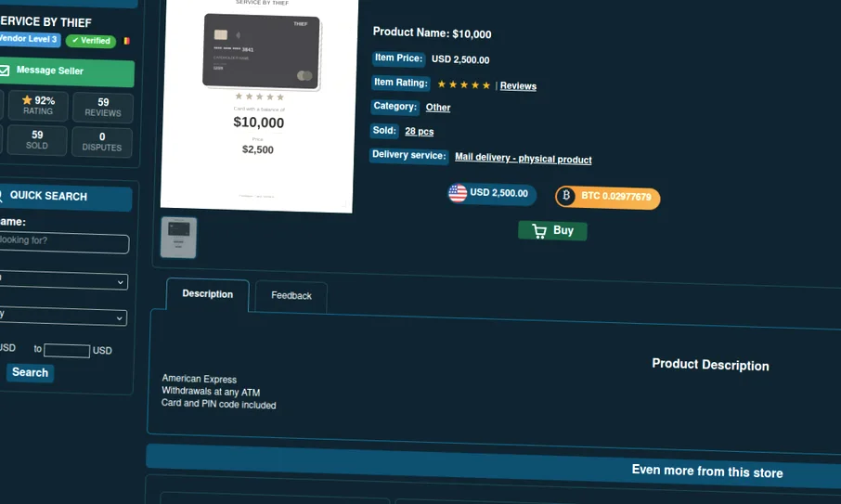Open the first Quick Search dropdown

[63, 280]
